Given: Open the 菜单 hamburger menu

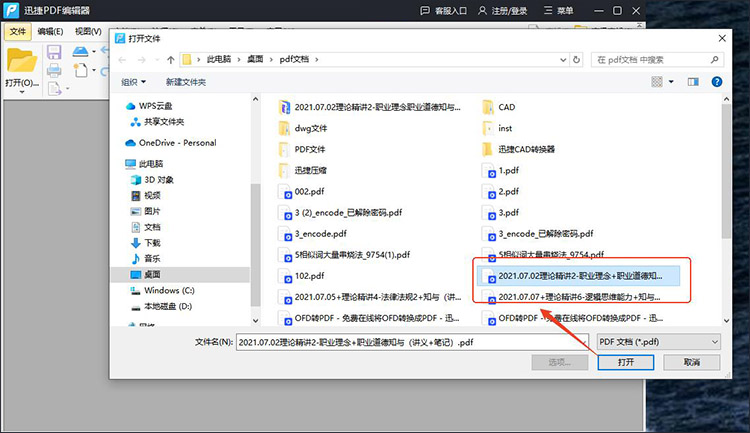Looking at the screenshot, I should point(558,11).
